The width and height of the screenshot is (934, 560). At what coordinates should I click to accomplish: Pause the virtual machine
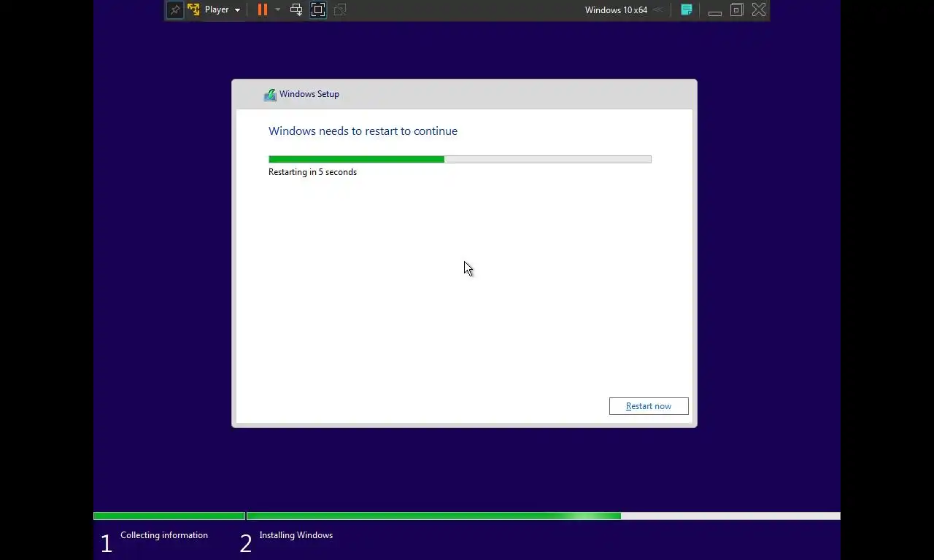[262, 9]
